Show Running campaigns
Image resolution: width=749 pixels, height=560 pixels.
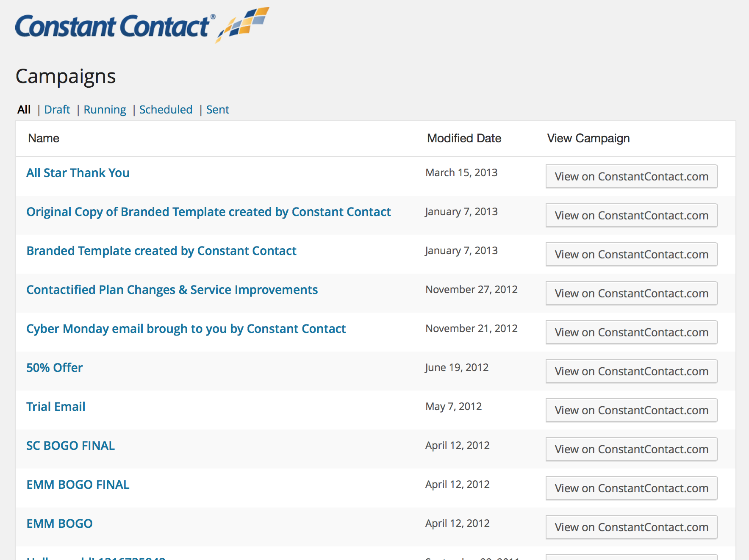pyautogui.click(x=105, y=110)
